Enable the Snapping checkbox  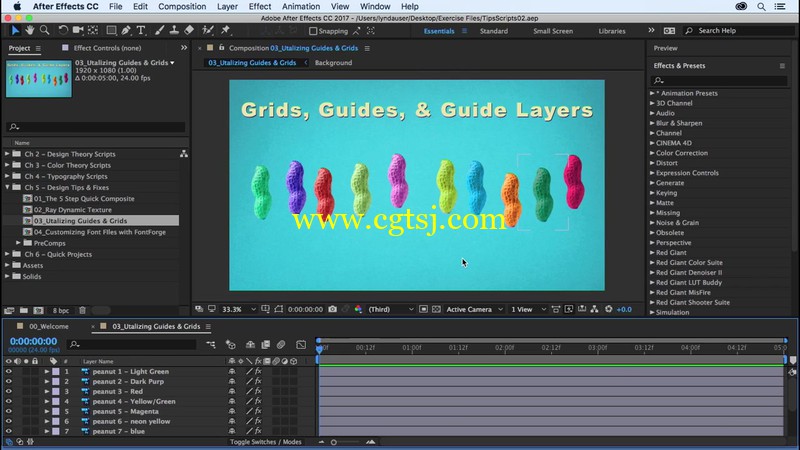click(x=313, y=31)
